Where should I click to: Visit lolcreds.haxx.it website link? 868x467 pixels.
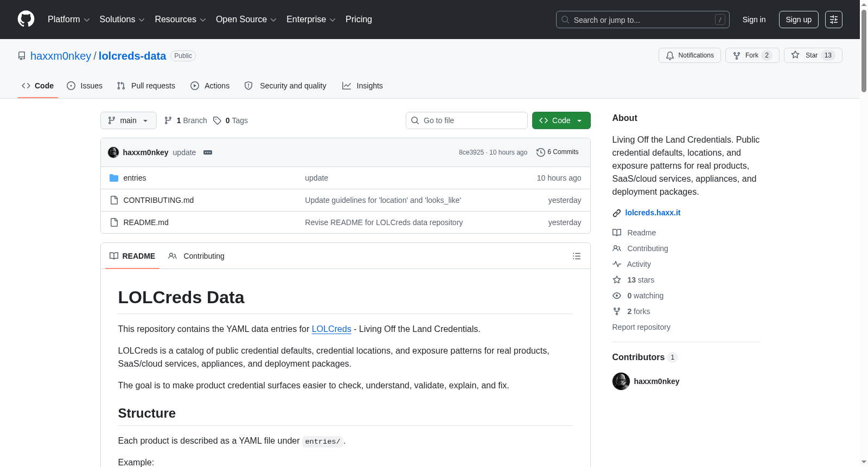click(653, 213)
